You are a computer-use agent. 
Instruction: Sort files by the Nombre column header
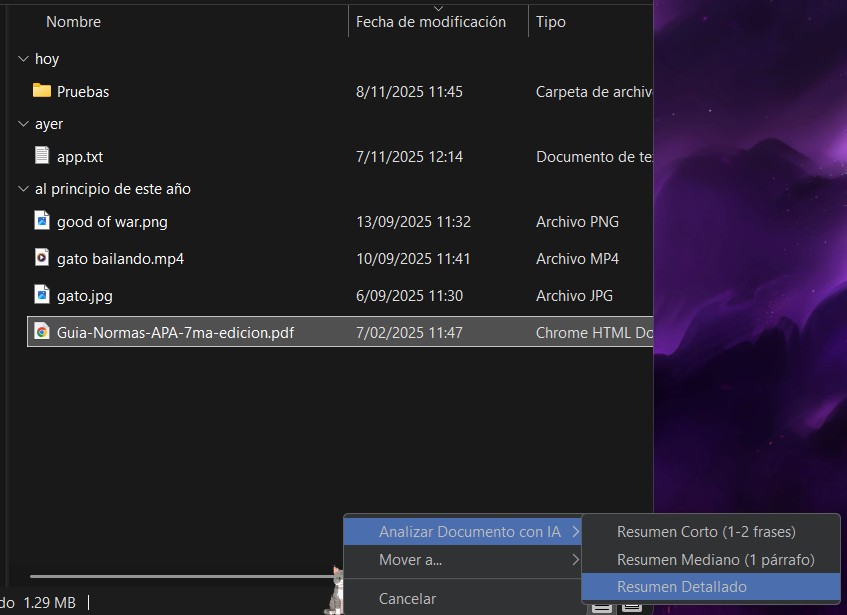pos(73,21)
